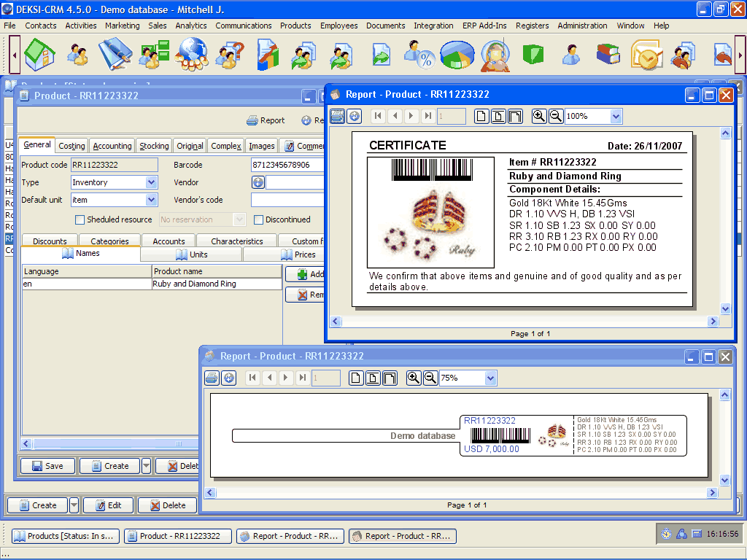Switch to the Stocking tab
Screen dimensions: 747x560
point(154,146)
